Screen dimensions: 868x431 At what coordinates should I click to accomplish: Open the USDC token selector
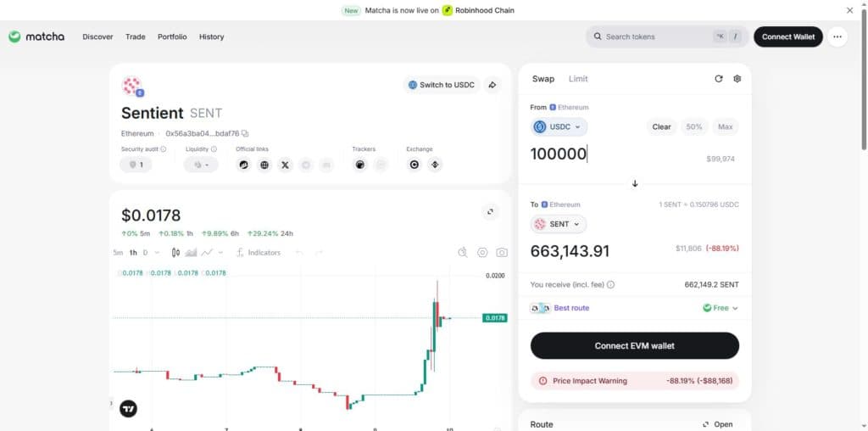pyautogui.click(x=559, y=127)
